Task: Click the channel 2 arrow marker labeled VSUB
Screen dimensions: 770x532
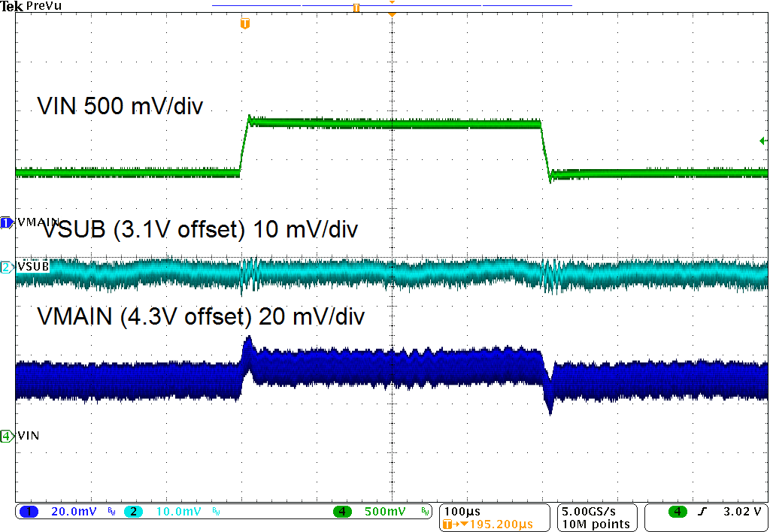Action: tap(5, 267)
